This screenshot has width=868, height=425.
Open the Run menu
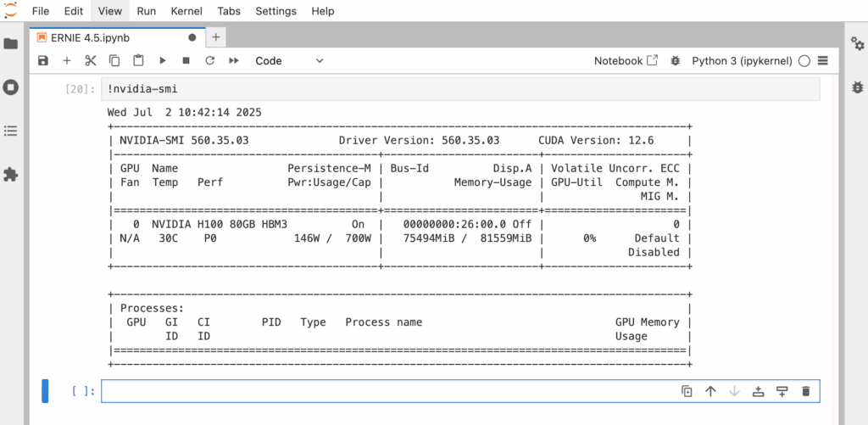click(x=146, y=11)
